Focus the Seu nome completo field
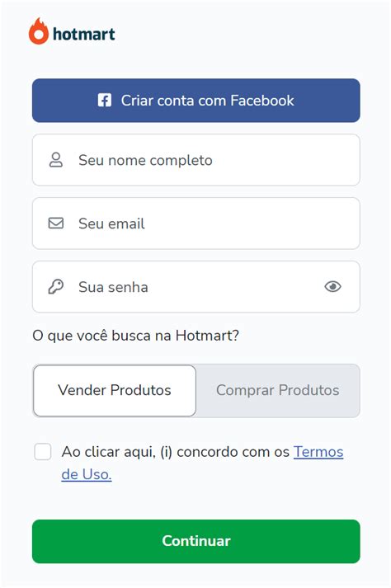The height and width of the screenshot is (588, 391). coord(195,160)
